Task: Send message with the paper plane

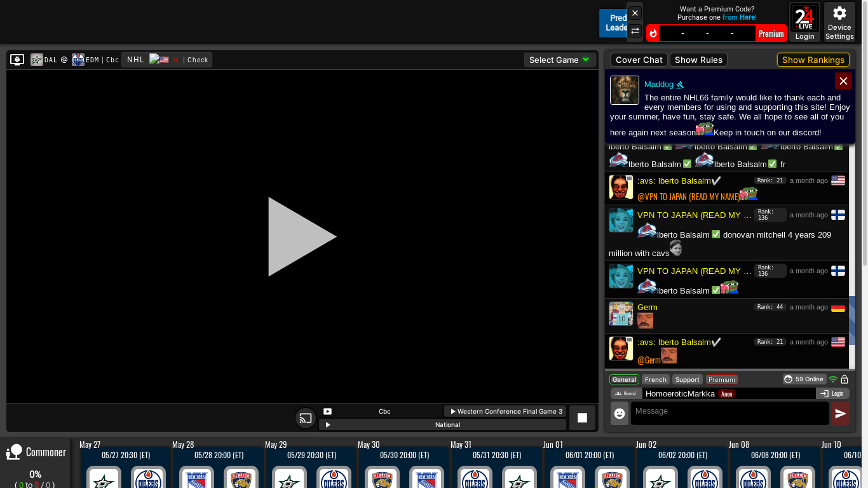Action: point(841,413)
